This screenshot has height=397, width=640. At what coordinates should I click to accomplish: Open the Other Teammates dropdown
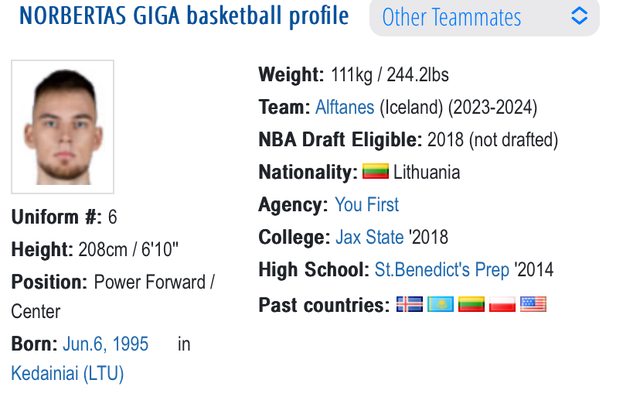click(484, 17)
